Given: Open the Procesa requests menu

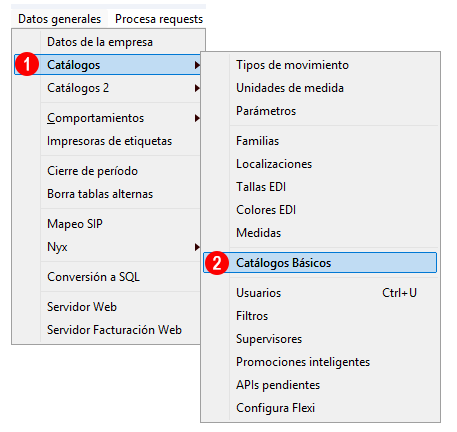Looking at the screenshot, I should click(159, 19).
